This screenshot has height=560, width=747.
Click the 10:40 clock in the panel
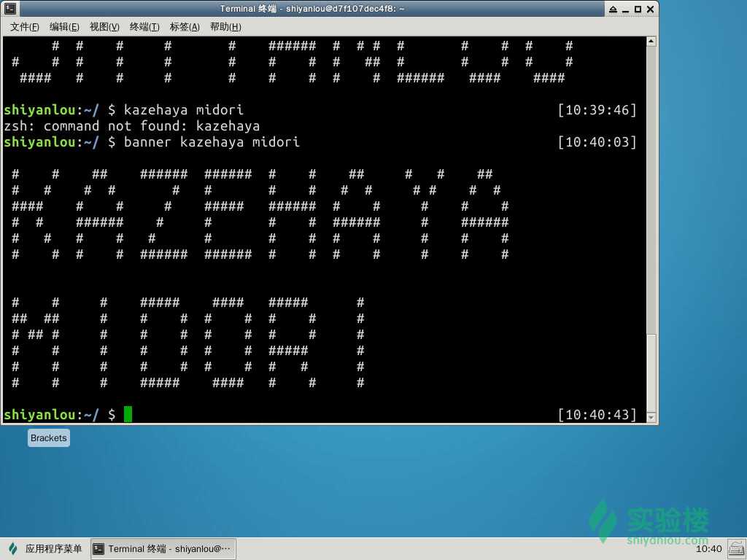coord(709,549)
